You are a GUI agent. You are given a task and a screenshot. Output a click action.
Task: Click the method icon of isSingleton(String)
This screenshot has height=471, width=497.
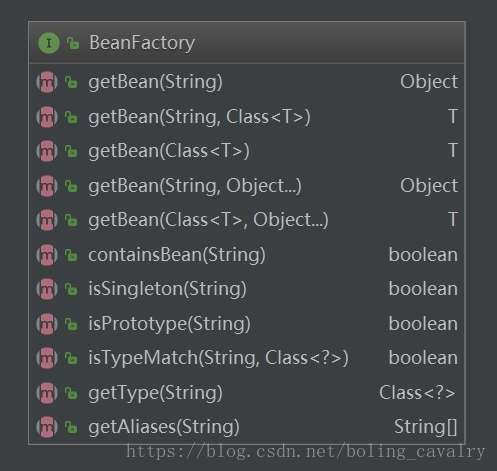[47, 289]
